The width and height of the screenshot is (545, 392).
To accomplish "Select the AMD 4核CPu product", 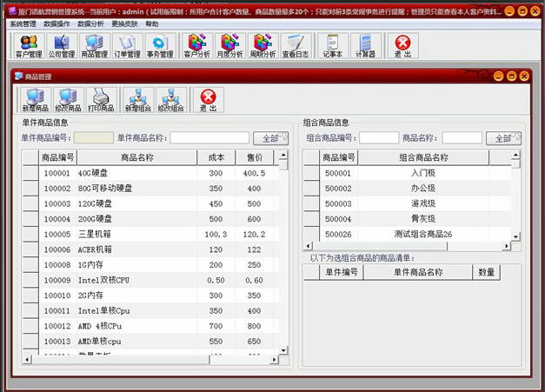I will tap(99, 326).
